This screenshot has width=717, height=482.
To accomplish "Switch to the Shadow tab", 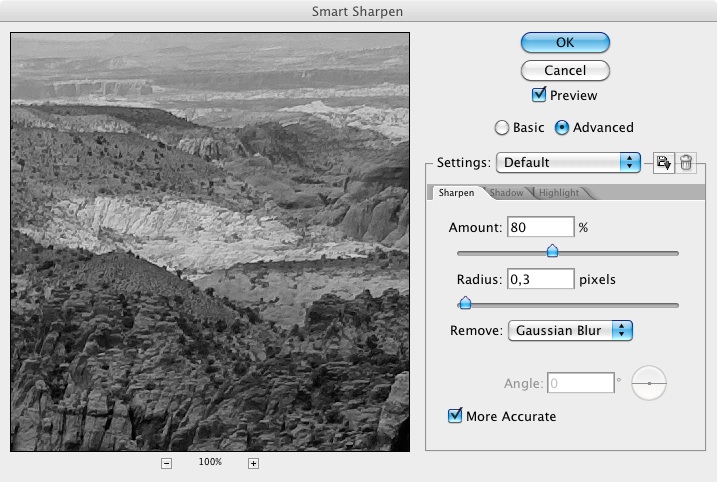I will [506, 193].
